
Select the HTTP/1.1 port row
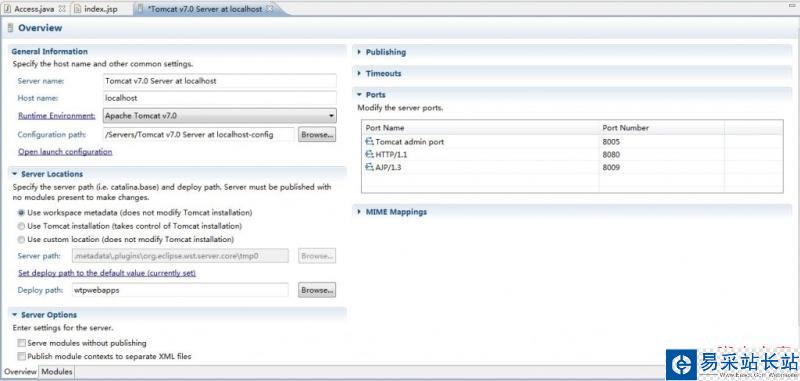(572, 155)
